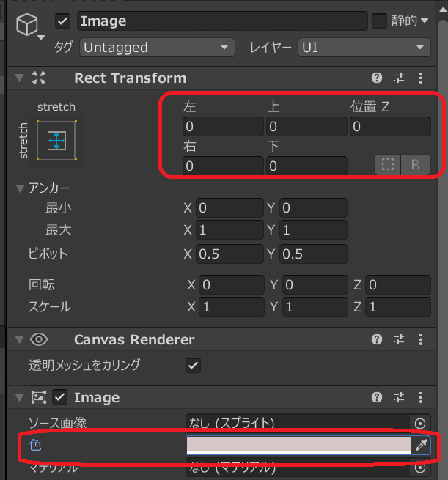Image resolution: width=448 pixels, height=480 pixels.
Task: Toggle the 静的 static checkbox
Action: (x=379, y=21)
